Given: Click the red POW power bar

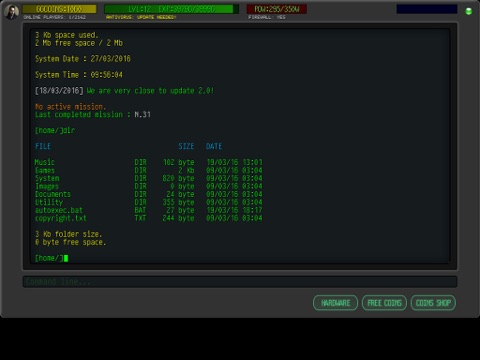Looking at the screenshot, I should [277, 9].
